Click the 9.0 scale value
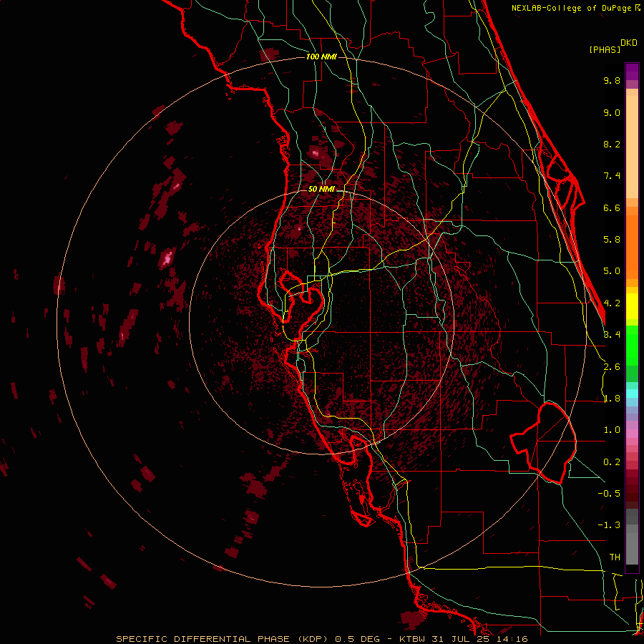Image resolution: width=644 pixels, height=644 pixels. 612,112
